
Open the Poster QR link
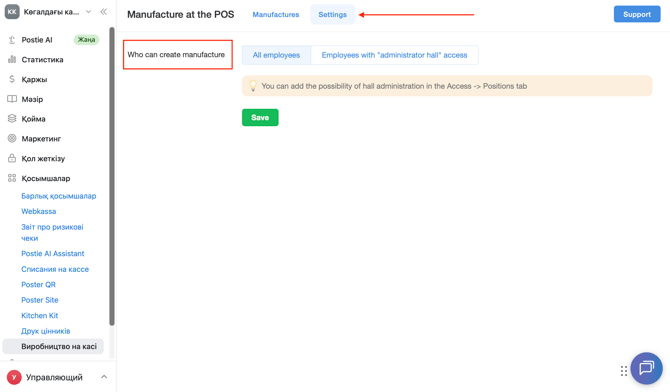[38, 284]
